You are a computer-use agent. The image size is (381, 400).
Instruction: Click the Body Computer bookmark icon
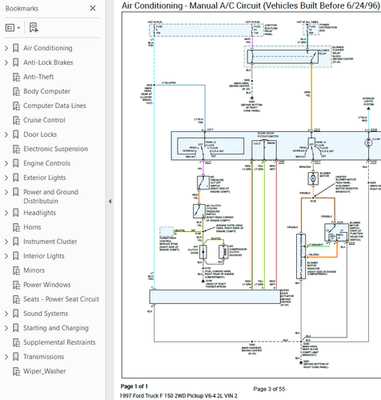click(x=16, y=91)
